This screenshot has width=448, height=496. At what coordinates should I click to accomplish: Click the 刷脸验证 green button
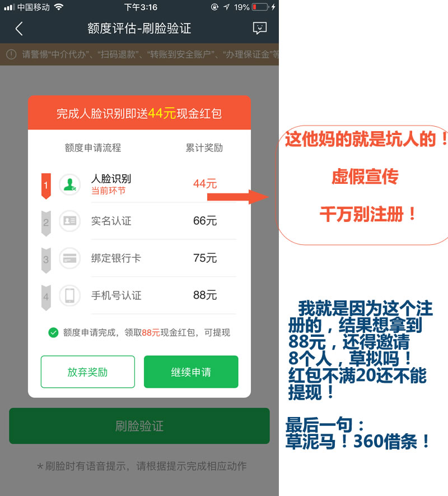click(x=139, y=426)
